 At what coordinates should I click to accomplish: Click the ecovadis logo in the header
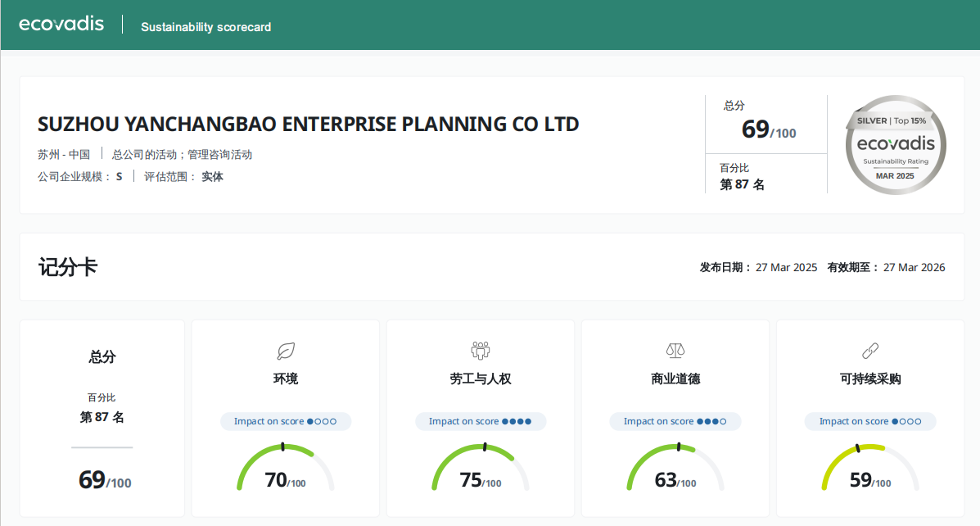coord(61,25)
